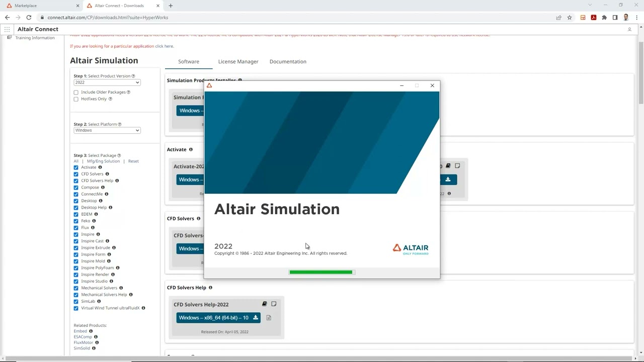This screenshot has width=644, height=362.
Task: Minimize the Altair Simulation splash window
Action: [401, 85]
